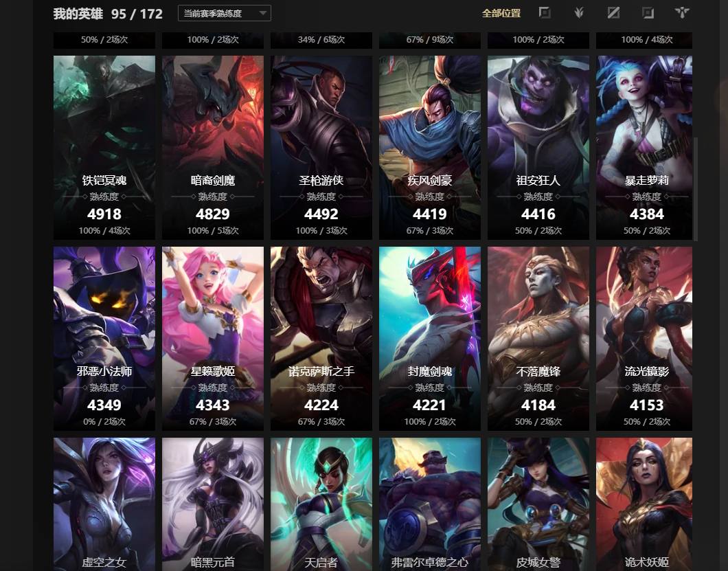This screenshot has height=571, width=728.
Task: Open the 当前赛季熟练度 sort dropdown
Action: 225,13
